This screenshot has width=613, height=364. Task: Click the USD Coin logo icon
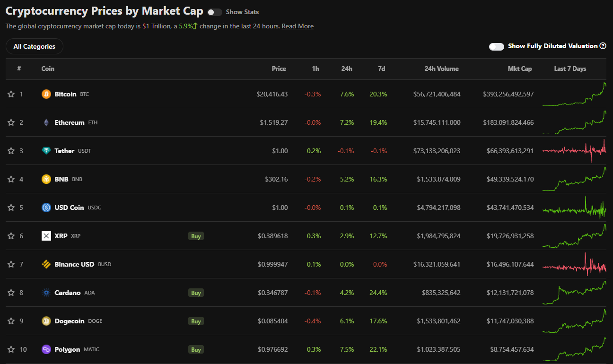click(x=46, y=208)
